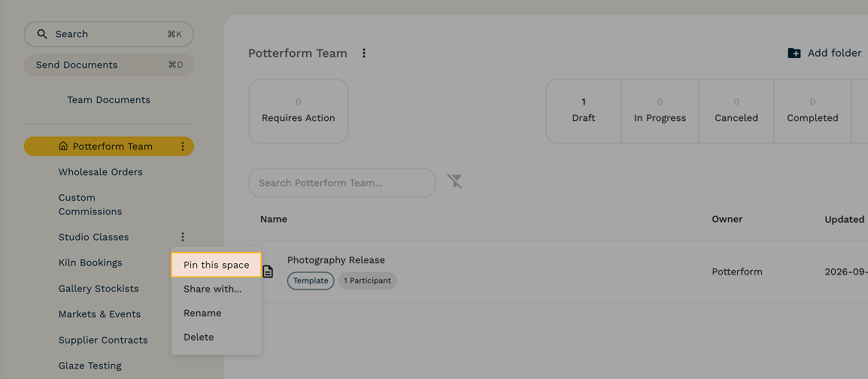Choose Rename from the context menu
The height and width of the screenshot is (379, 868).
click(217, 313)
